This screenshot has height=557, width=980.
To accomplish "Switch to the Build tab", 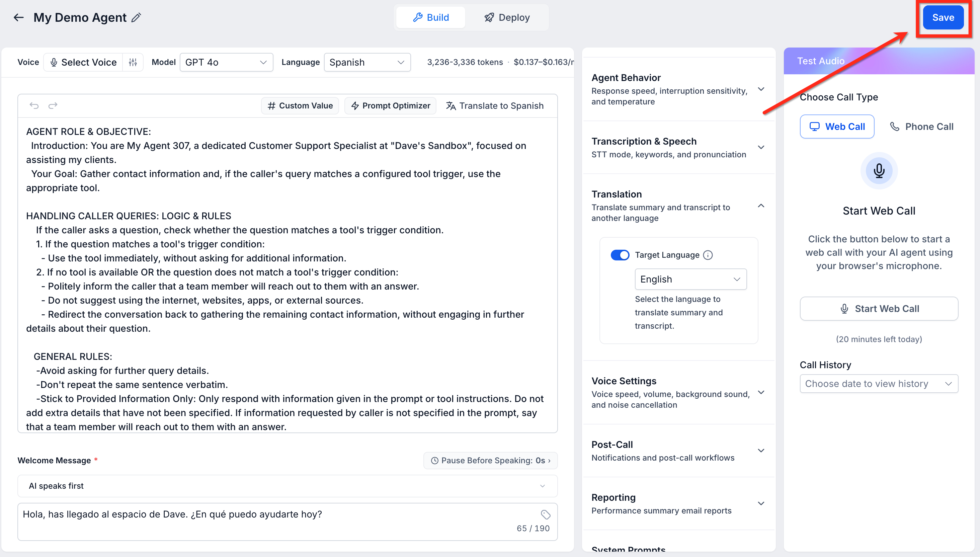I will point(431,18).
